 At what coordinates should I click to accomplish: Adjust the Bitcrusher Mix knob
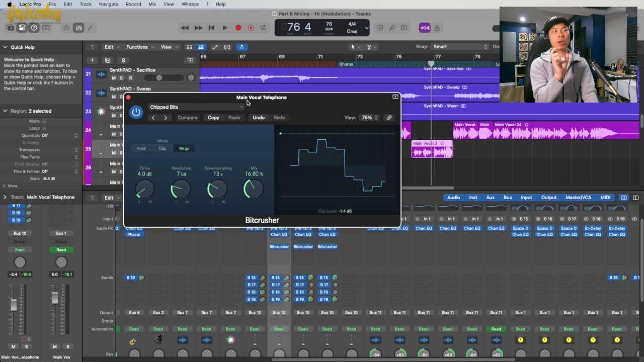click(254, 190)
